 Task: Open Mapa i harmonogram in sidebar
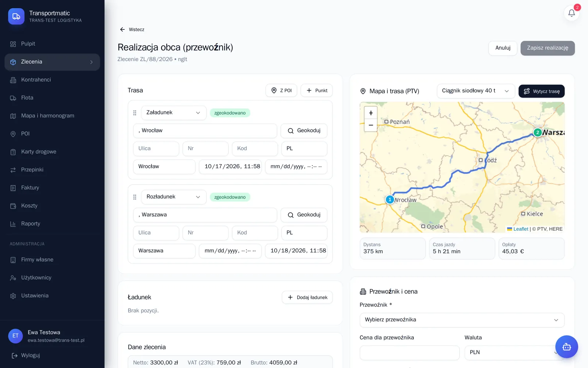(x=52, y=116)
